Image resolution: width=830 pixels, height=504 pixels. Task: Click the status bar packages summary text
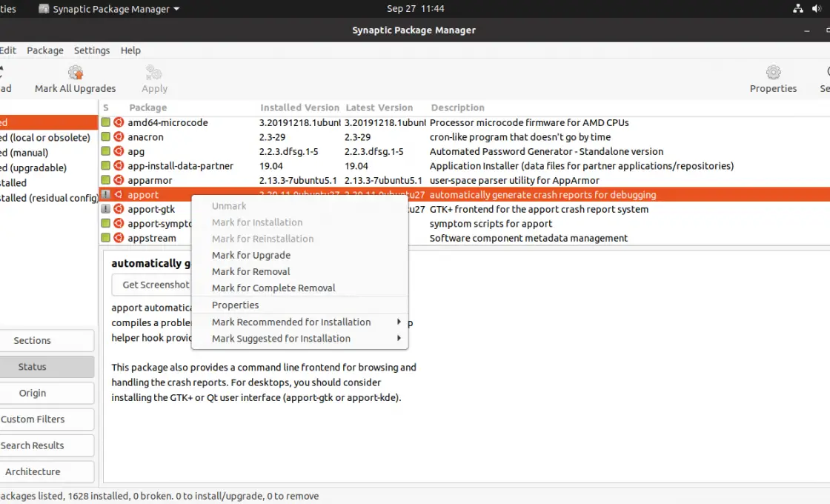pos(159,496)
